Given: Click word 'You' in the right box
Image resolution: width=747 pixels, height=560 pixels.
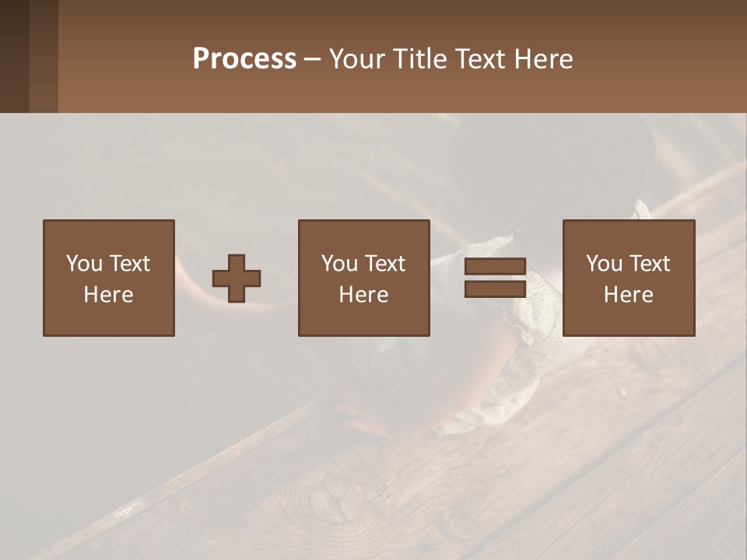Looking at the screenshot, I should pyautogui.click(x=604, y=264).
